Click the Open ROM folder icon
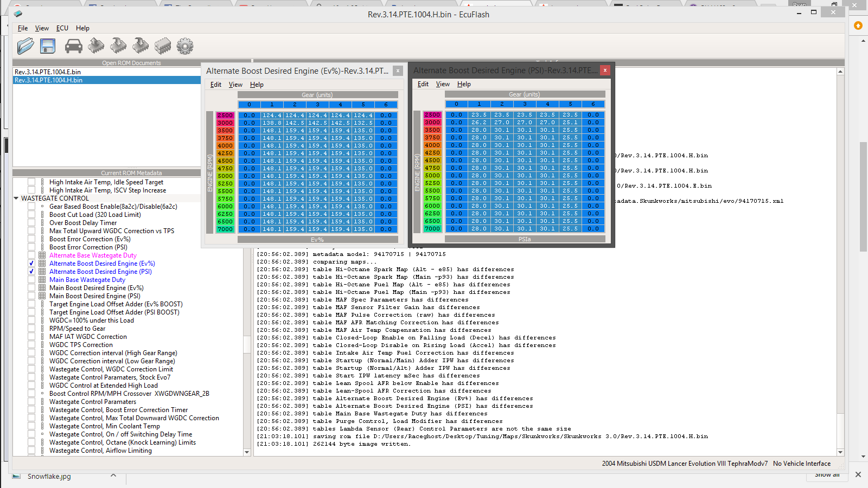Screen dimensions: 868x488 click(x=25, y=46)
